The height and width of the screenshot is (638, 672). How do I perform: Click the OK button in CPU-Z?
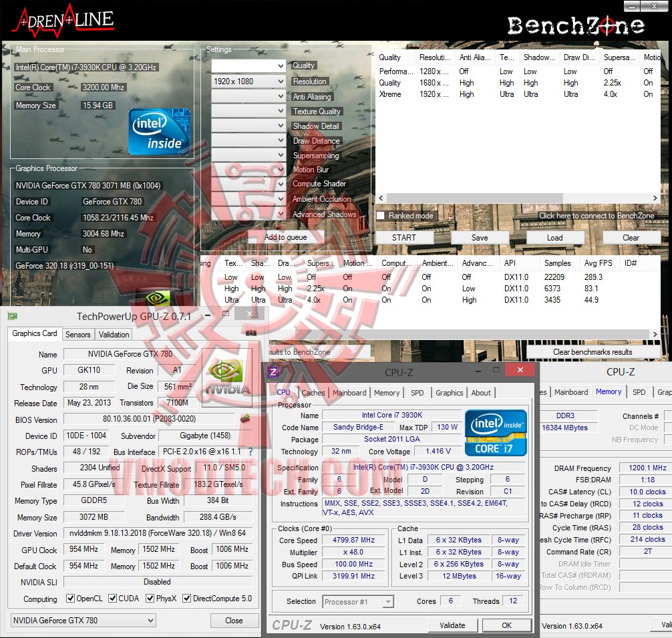coord(506,625)
